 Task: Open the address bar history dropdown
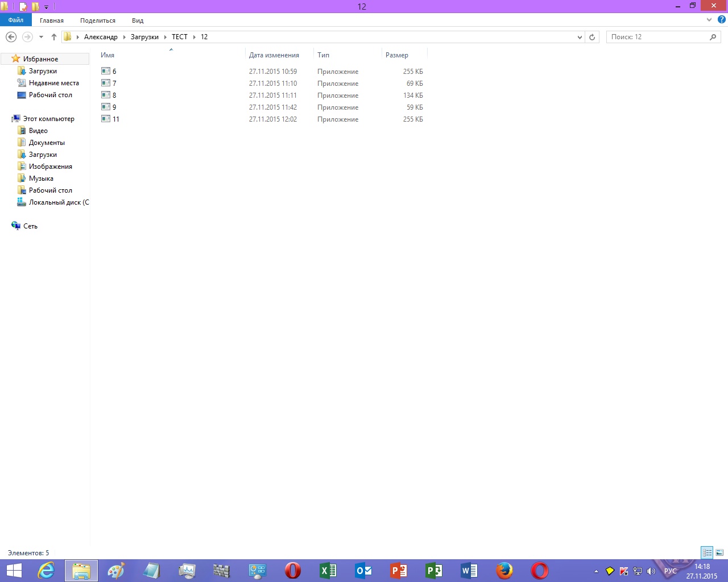tap(580, 37)
